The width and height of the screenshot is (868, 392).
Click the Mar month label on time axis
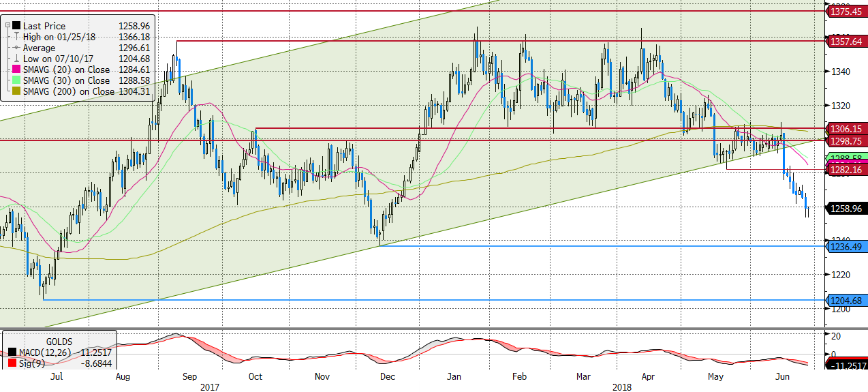[x=584, y=376]
